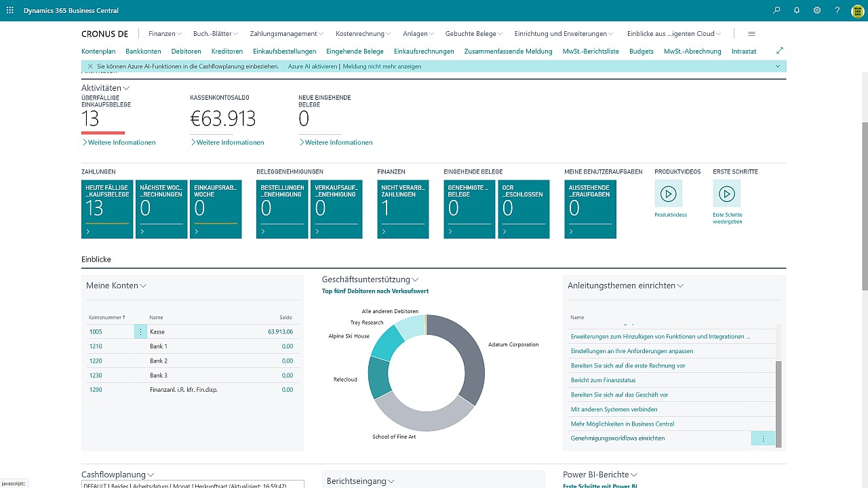Viewport: 868px width, 488px height.
Task: Open the settings gear icon
Action: click(817, 10)
